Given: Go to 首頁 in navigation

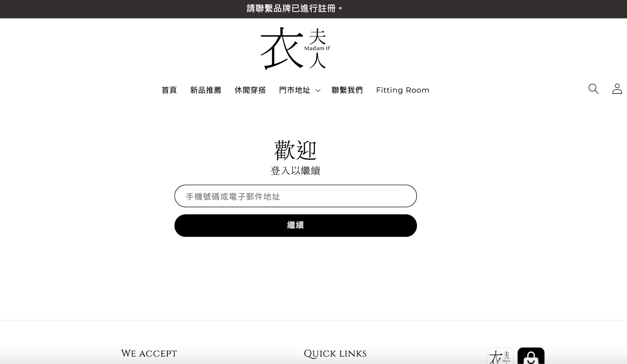Looking at the screenshot, I should [x=169, y=90].
